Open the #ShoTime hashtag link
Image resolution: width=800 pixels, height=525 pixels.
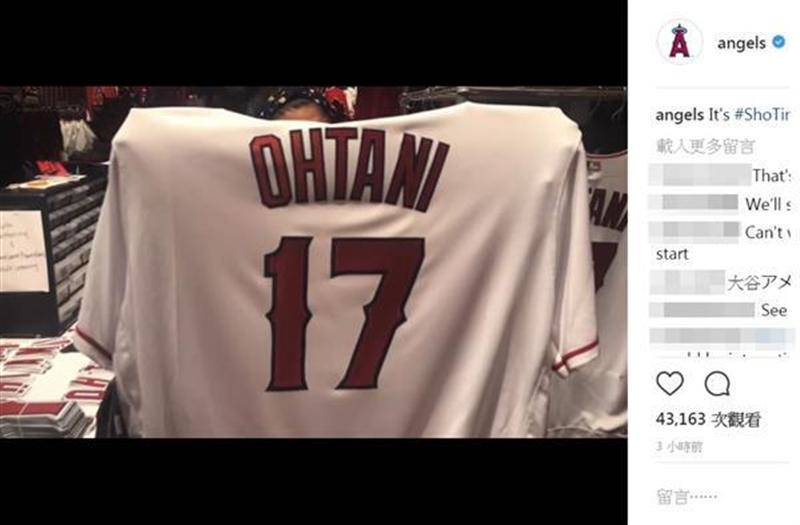coord(762,115)
